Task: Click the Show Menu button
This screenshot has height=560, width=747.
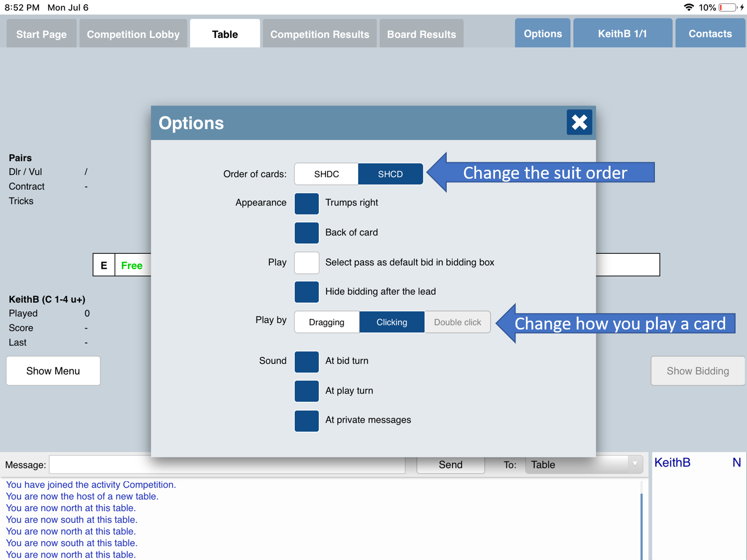Action: pyautogui.click(x=53, y=371)
